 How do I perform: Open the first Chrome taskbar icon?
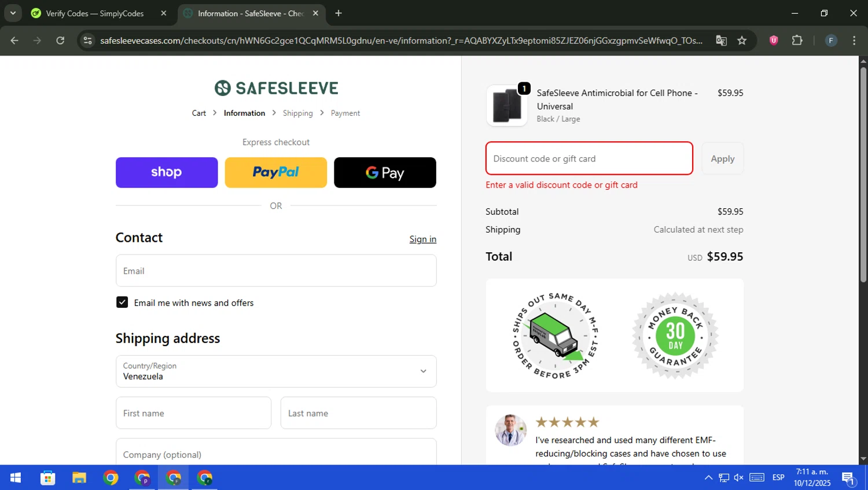pos(111,478)
